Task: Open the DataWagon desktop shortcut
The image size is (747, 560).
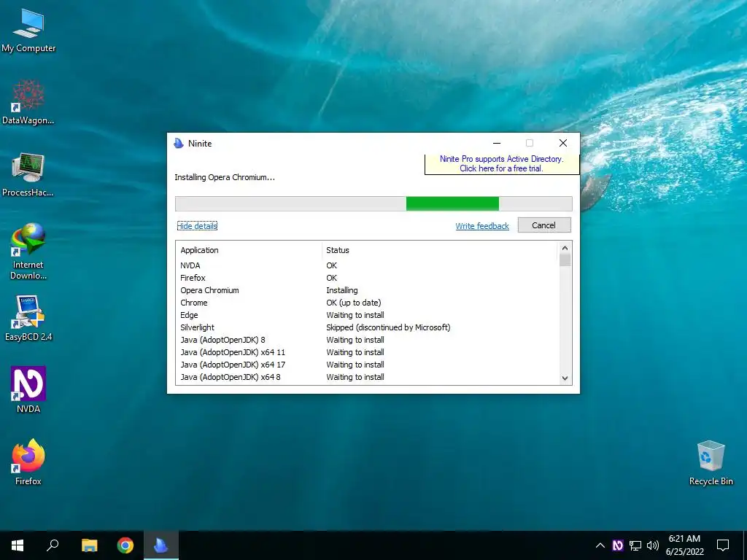Action: (28, 102)
